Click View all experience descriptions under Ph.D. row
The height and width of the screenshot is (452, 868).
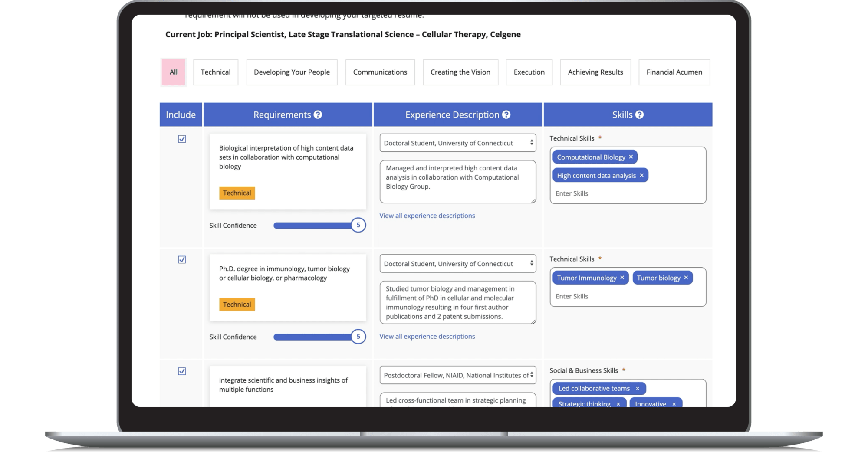(427, 336)
